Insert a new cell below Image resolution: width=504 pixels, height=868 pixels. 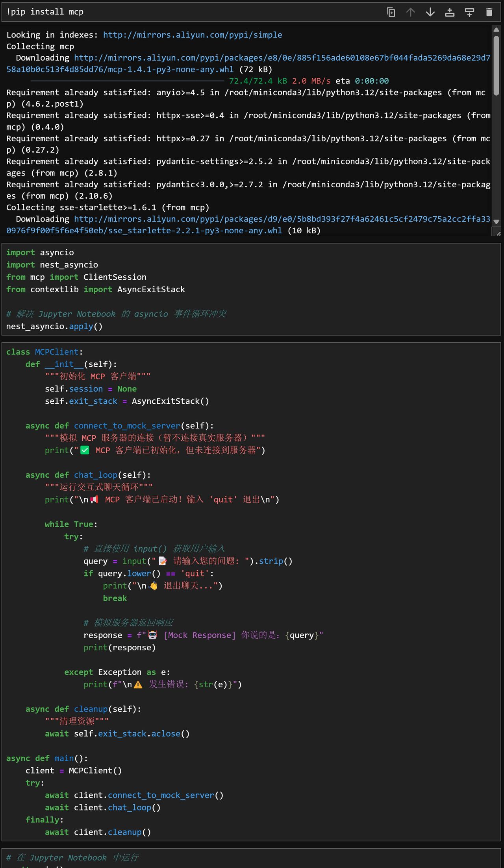pyautogui.click(x=469, y=12)
